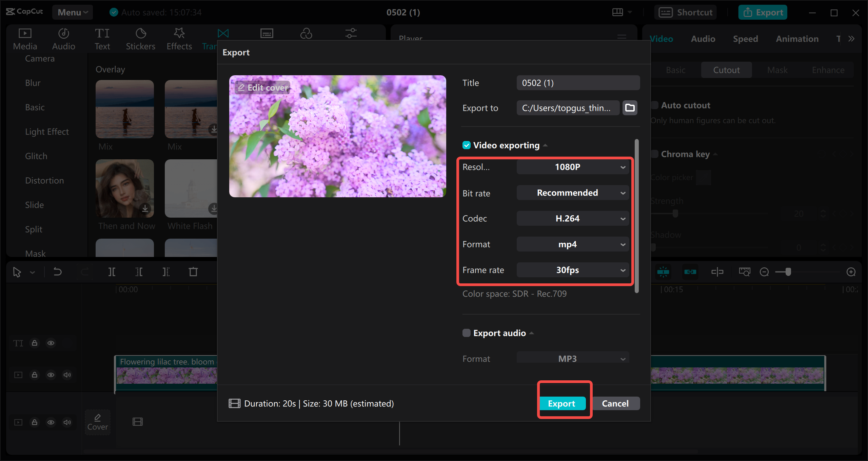Click the Cover edit button on timeline
This screenshot has width=868, height=461.
98,422
